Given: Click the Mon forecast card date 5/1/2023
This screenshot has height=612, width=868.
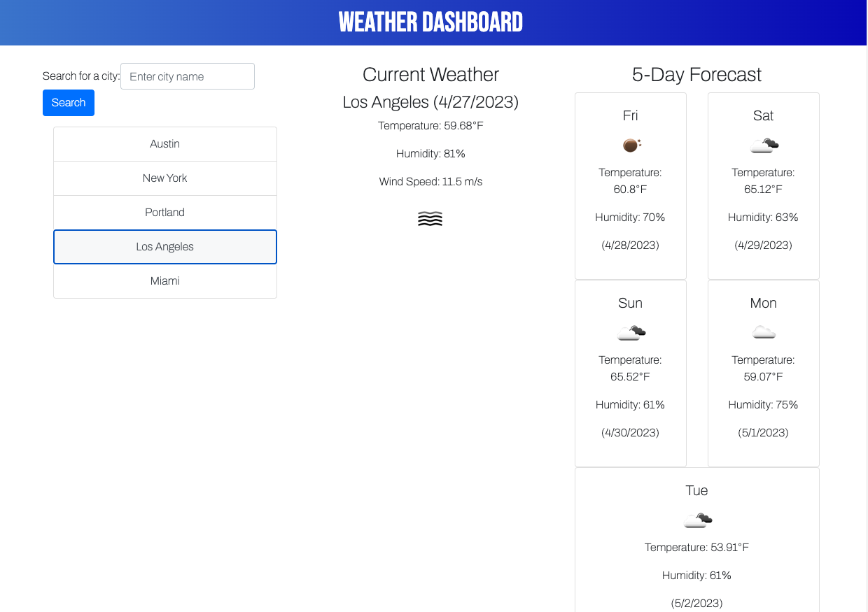Looking at the screenshot, I should point(763,432).
